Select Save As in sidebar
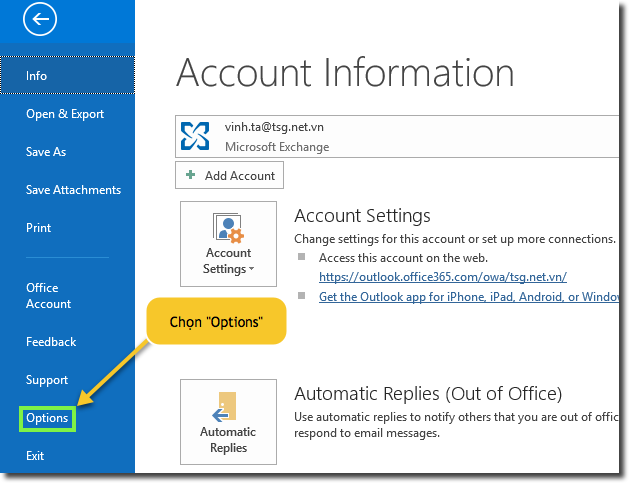This screenshot has width=629, height=483. 46,152
